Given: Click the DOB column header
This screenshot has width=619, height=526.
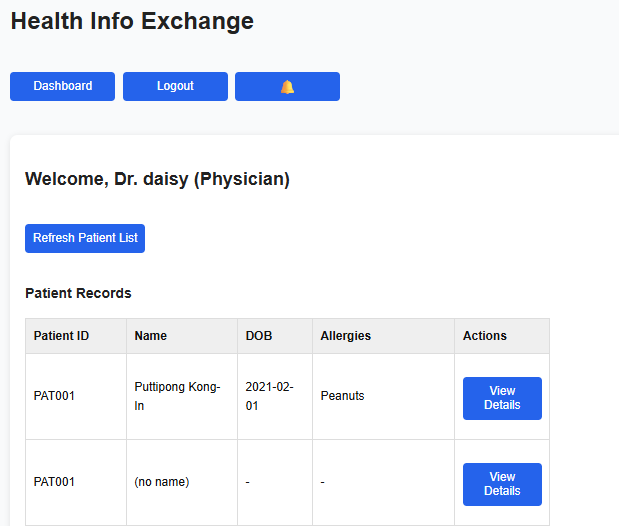Looking at the screenshot, I should (259, 336).
